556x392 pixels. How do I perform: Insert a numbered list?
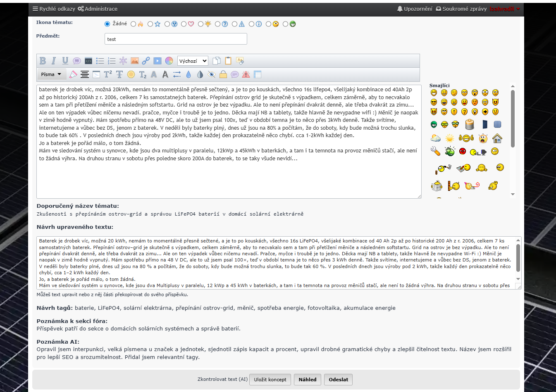pyautogui.click(x=112, y=61)
